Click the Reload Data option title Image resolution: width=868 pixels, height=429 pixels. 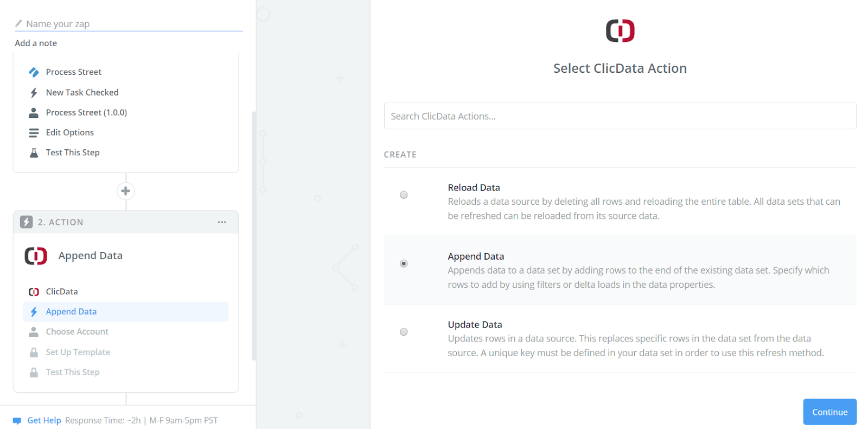(474, 187)
